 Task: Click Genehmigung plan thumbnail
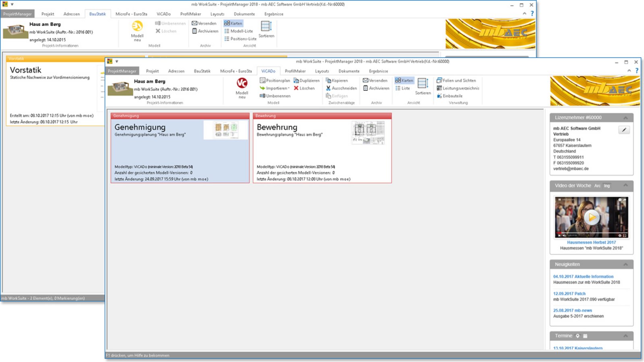click(x=226, y=130)
